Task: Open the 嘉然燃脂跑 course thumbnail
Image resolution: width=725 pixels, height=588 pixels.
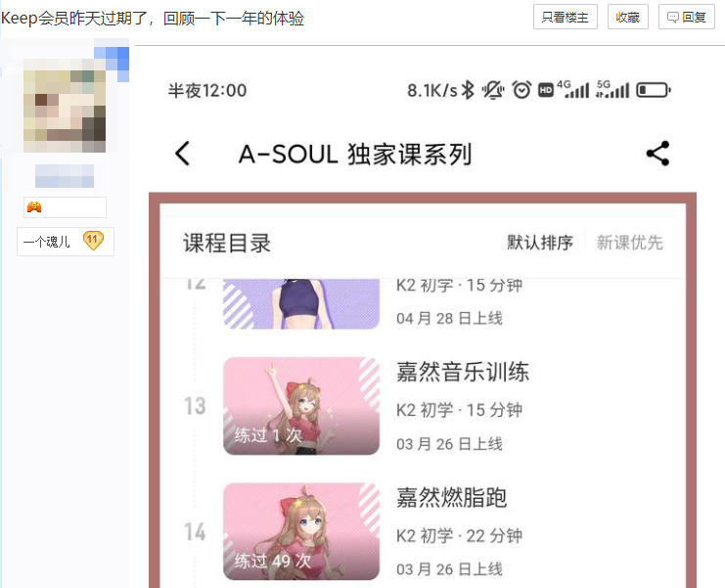Action: [x=301, y=531]
